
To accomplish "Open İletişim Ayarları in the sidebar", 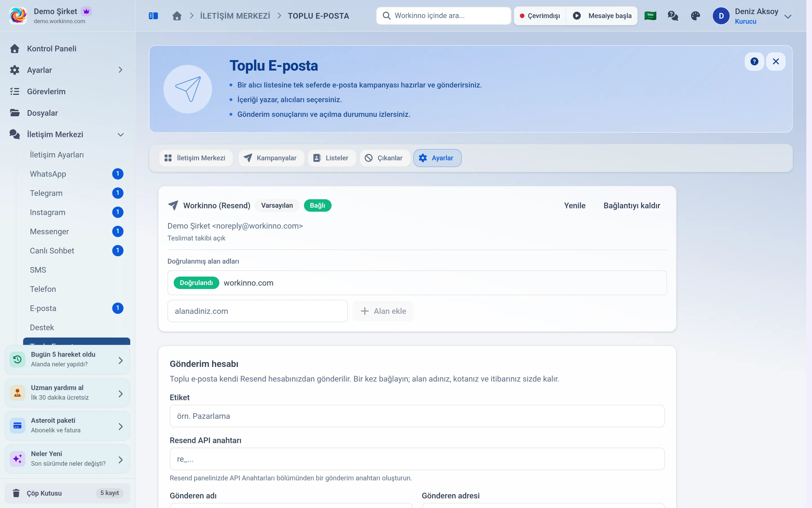I will point(76,155).
